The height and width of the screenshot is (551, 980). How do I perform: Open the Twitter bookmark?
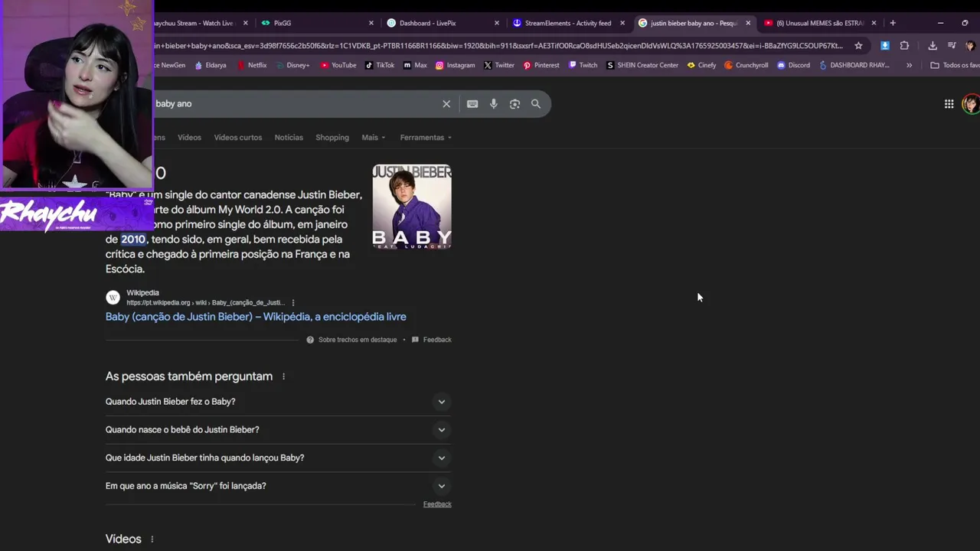coord(499,66)
